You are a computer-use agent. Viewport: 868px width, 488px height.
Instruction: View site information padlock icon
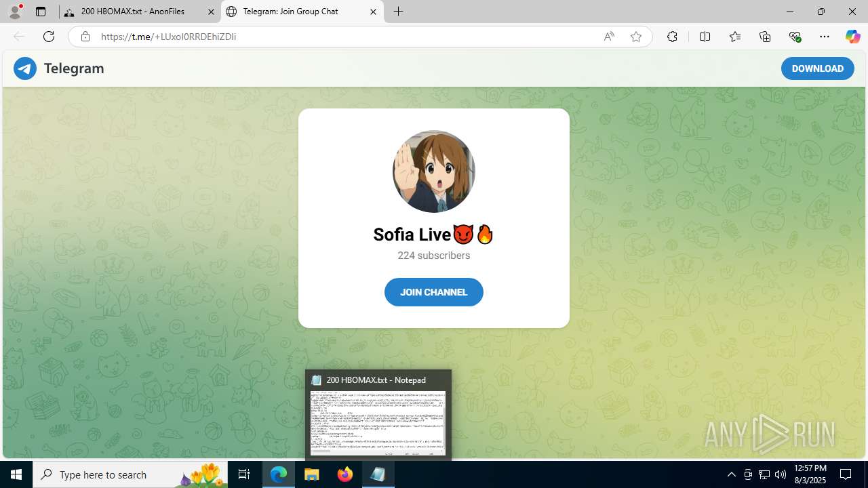click(85, 37)
